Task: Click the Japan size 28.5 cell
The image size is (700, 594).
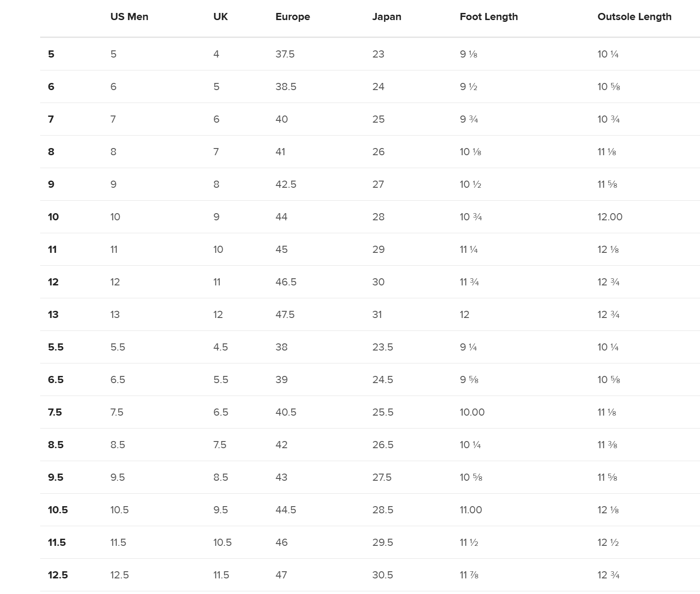Action: pyautogui.click(x=383, y=510)
